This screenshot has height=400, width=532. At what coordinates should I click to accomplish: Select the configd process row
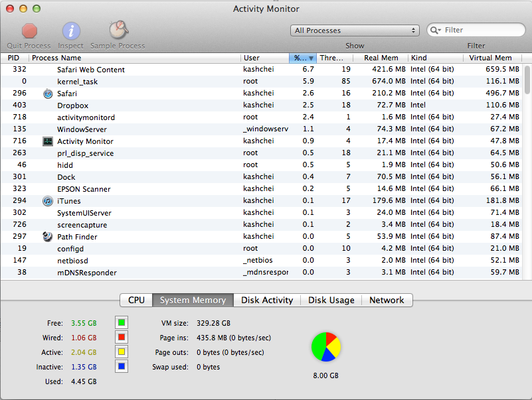pos(261,249)
